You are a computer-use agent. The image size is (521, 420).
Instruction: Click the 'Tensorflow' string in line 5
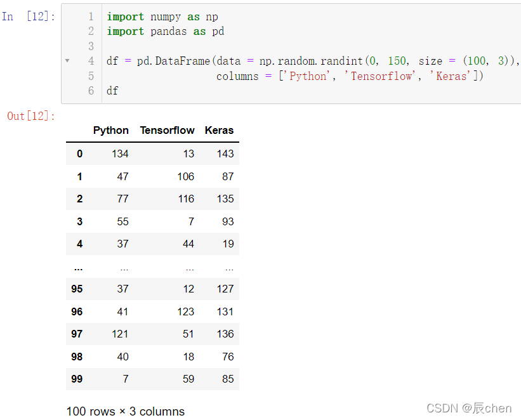tap(379, 76)
